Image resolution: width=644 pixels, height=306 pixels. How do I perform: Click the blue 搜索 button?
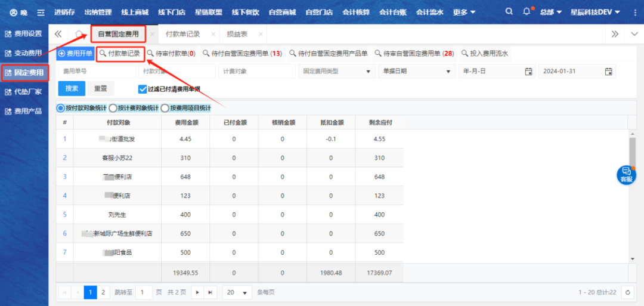[x=72, y=89]
